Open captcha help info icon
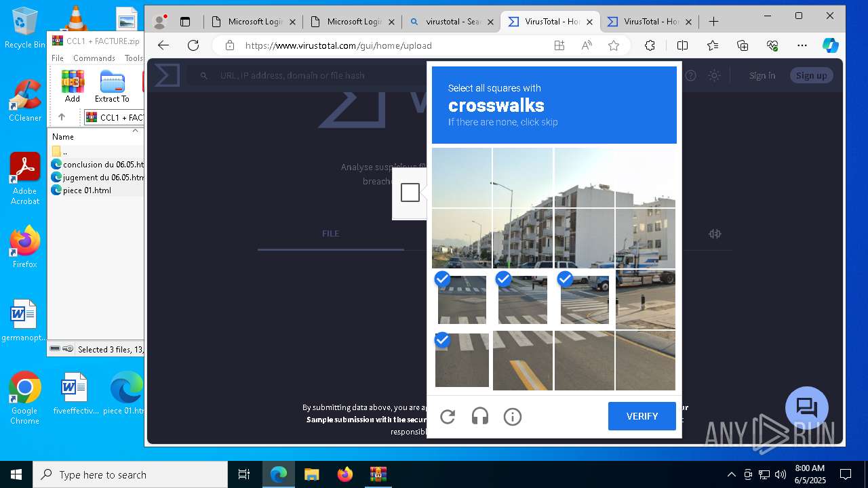The width and height of the screenshot is (868, 488). tap(513, 417)
